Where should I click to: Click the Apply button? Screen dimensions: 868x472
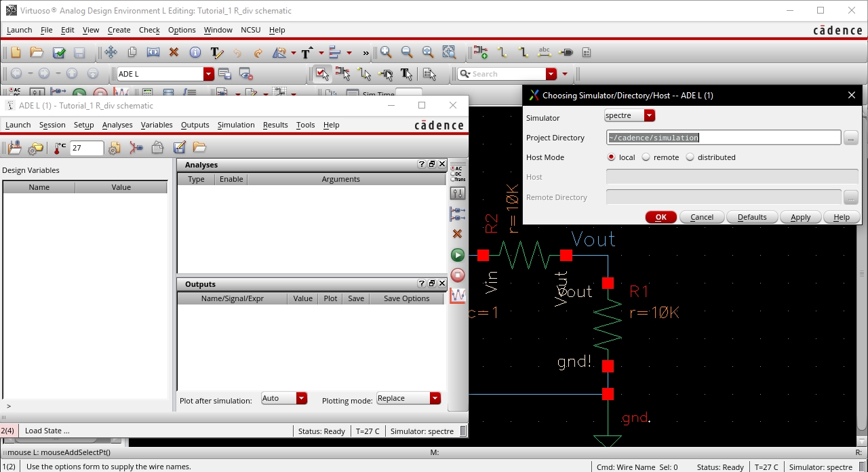[x=801, y=217]
